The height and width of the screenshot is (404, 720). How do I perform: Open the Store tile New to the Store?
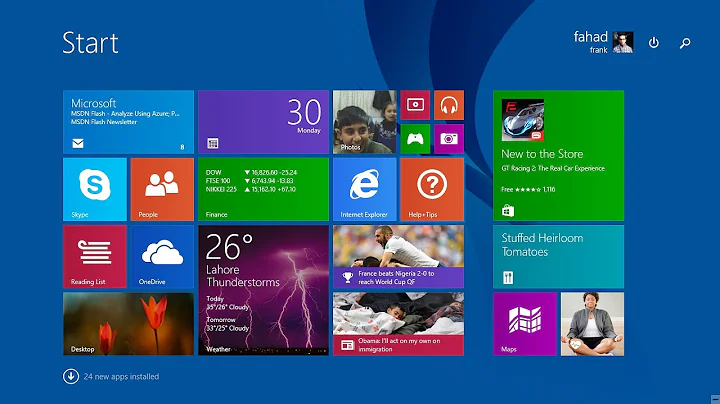(x=558, y=156)
